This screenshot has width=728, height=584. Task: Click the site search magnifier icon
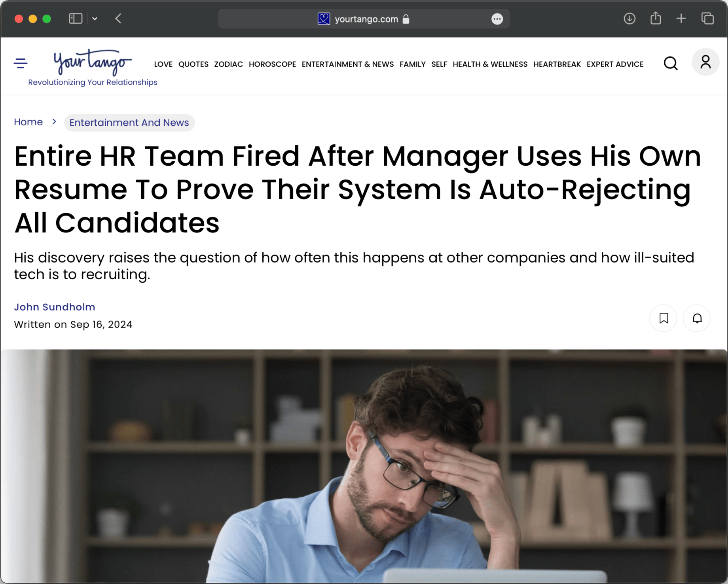coord(671,63)
